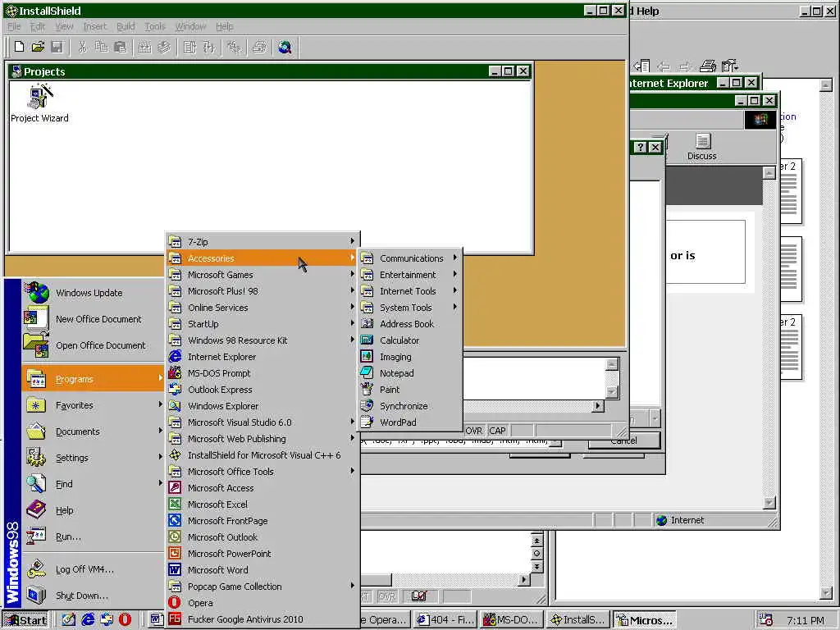Click the 7:11 PM clock in system tray
840x630 pixels.
pos(806,620)
